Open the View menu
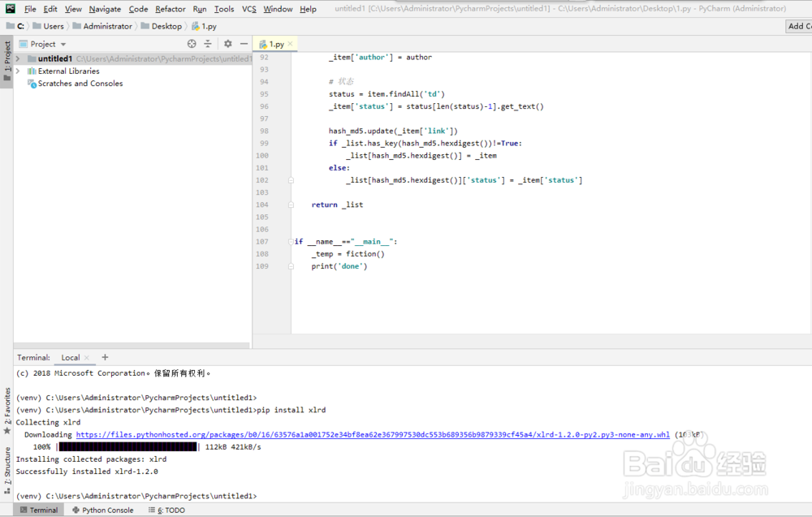Viewport: 812px width, 517px height. (x=73, y=9)
